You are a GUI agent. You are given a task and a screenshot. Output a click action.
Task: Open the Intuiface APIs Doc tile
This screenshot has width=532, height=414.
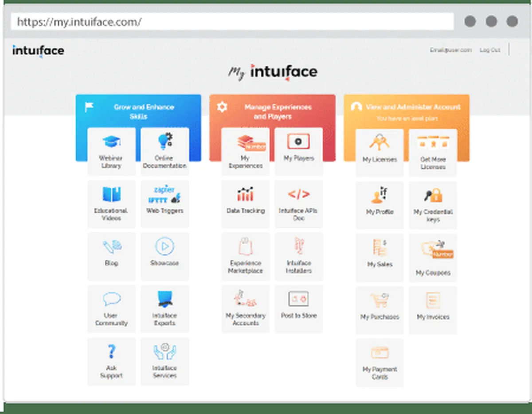[x=298, y=204]
